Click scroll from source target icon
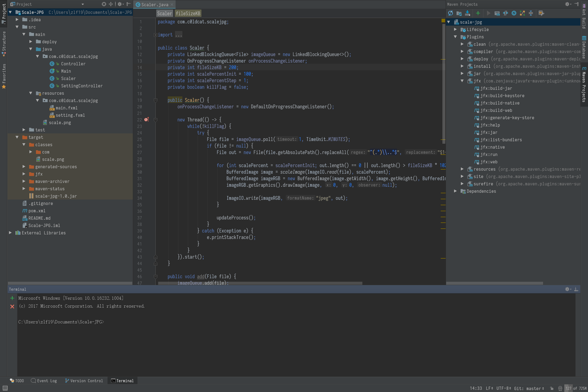 click(104, 4)
